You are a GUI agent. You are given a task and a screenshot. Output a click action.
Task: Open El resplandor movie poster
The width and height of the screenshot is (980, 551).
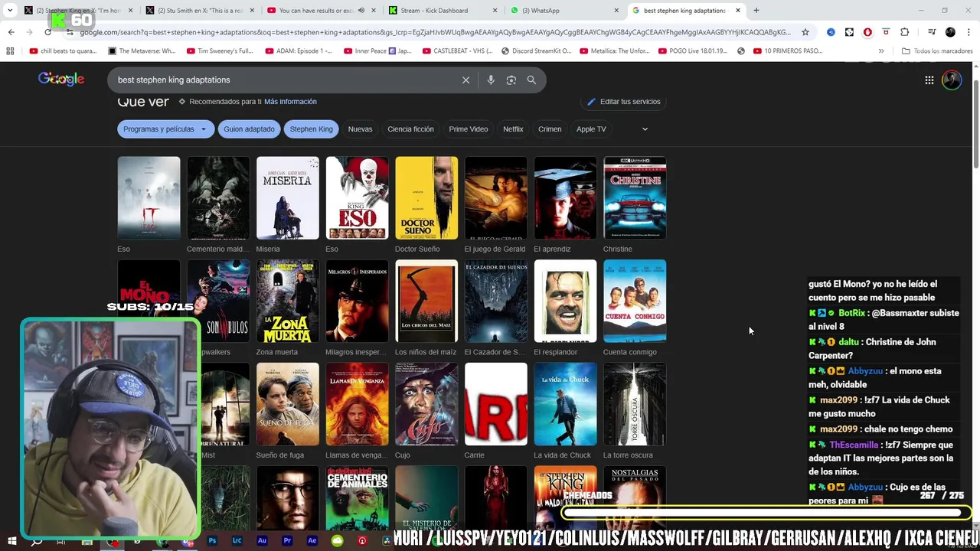point(565,302)
